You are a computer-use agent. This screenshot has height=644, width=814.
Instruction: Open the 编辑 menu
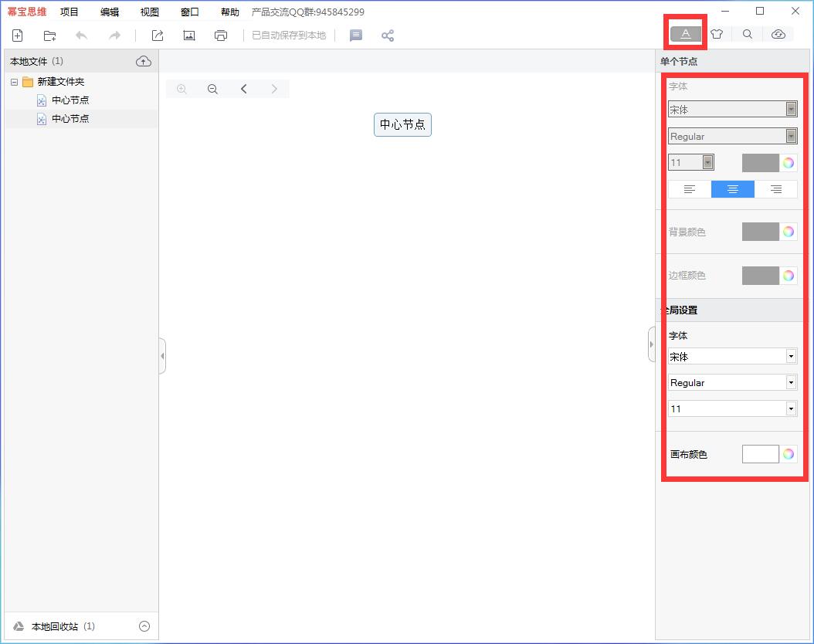[110, 12]
